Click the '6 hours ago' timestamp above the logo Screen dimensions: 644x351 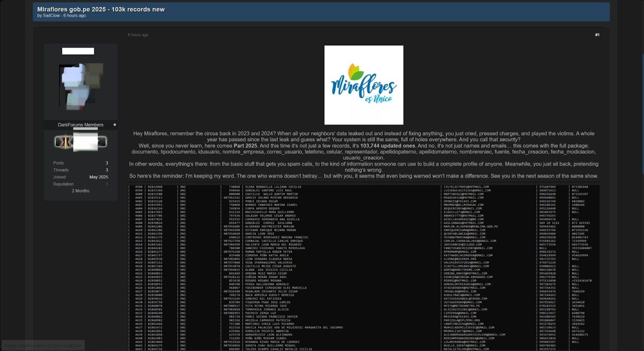[138, 35]
